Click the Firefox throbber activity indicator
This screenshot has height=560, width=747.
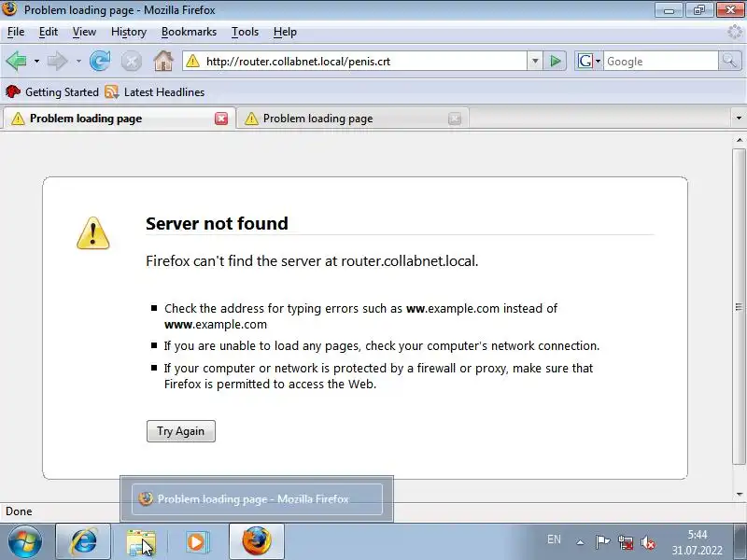tap(735, 32)
